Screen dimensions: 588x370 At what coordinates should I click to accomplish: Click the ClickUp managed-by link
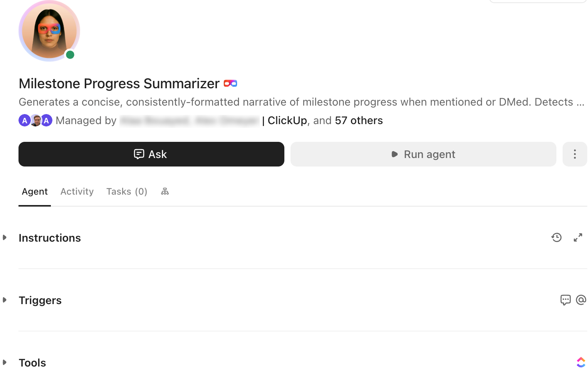pos(287,120)
